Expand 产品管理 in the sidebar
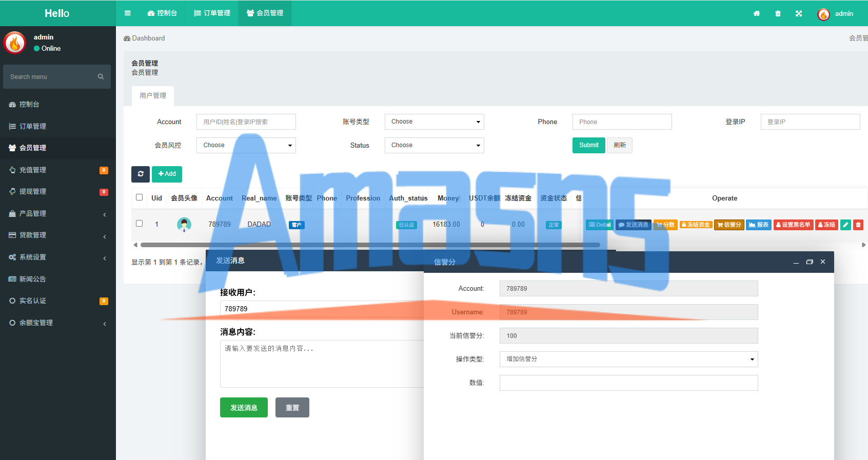 pyautogui.click(x=58, y=213)
